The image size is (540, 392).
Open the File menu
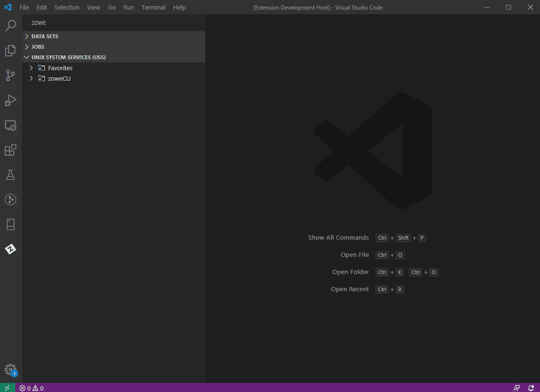24,7
